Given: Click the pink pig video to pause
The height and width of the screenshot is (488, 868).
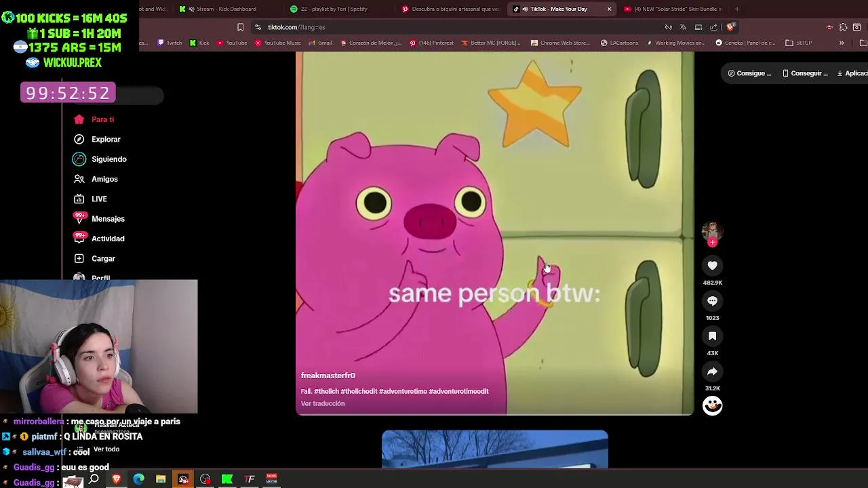Looking at the screenshot, I should [495, 233].
